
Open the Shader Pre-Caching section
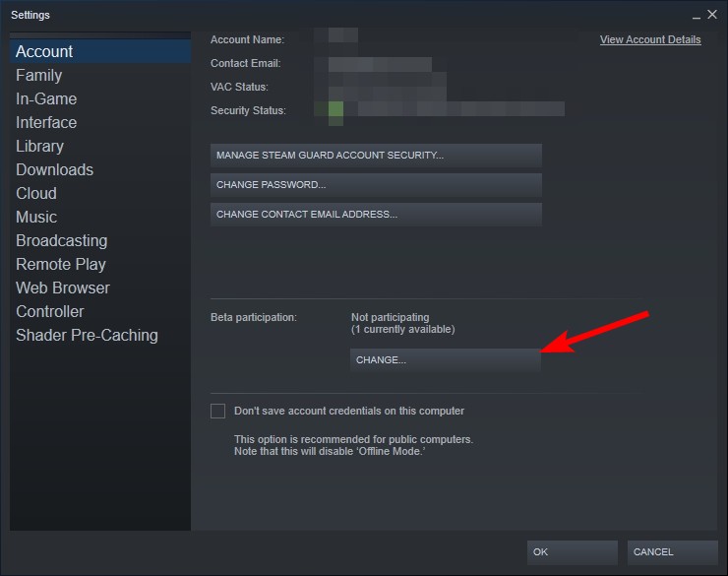87,336
